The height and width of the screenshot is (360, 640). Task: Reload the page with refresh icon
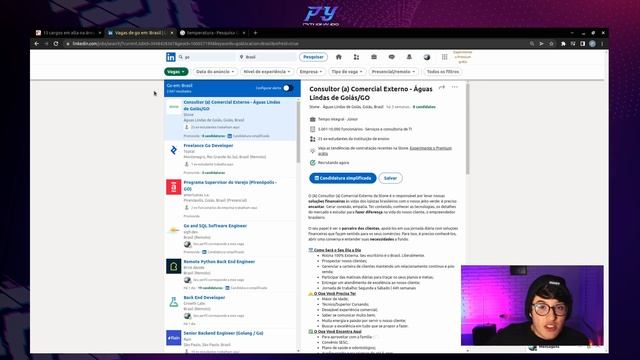[56, 44]
